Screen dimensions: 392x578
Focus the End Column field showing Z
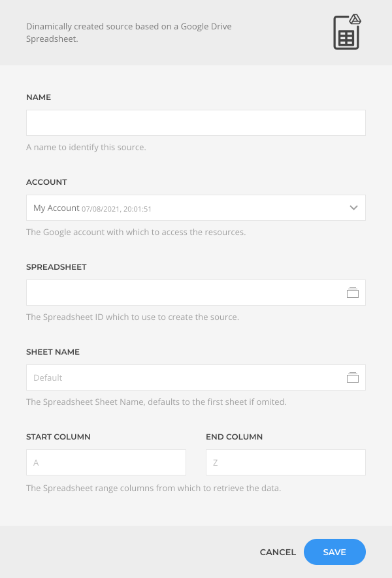286,462
